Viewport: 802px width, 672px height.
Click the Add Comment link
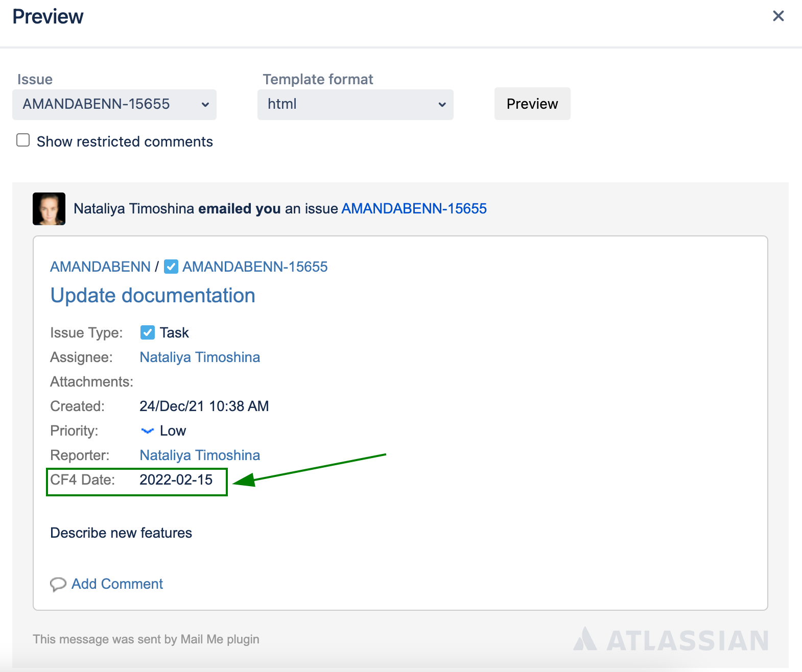(117, 584)
